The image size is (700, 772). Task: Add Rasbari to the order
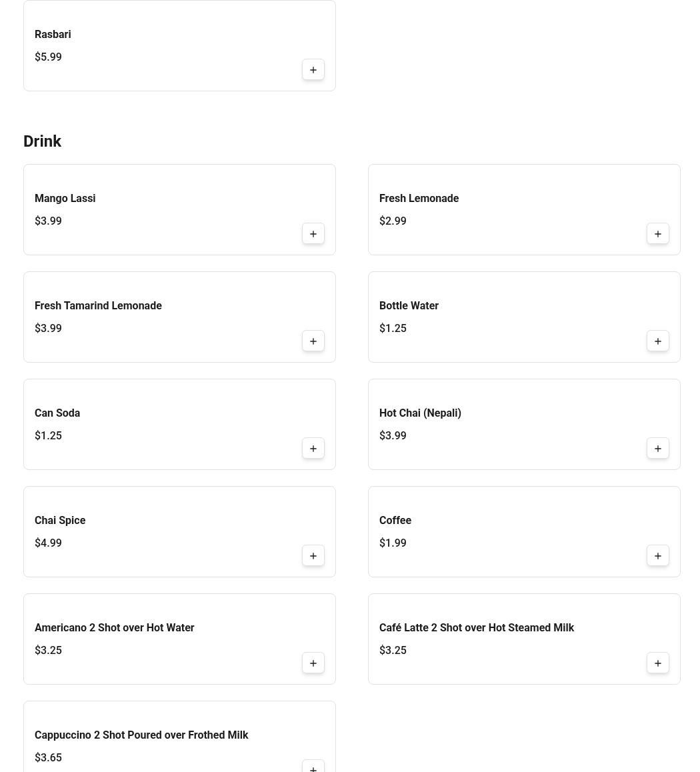click(313, 69)
